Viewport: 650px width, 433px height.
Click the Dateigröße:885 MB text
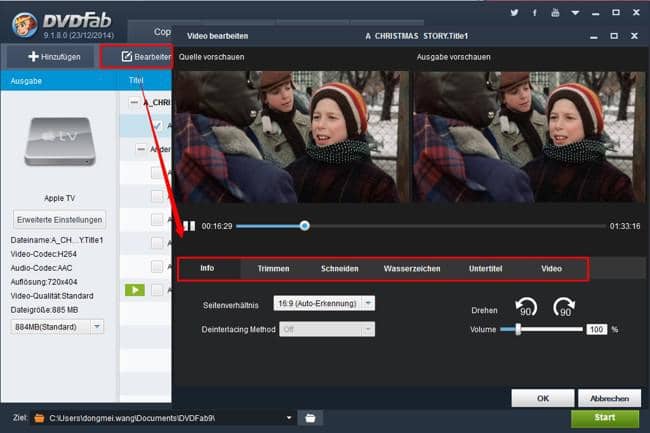[44, 310]
